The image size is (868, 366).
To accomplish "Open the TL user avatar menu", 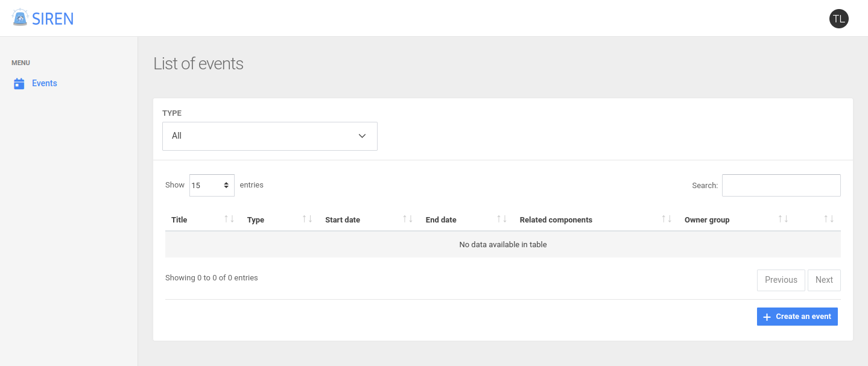I will point(838,19).
